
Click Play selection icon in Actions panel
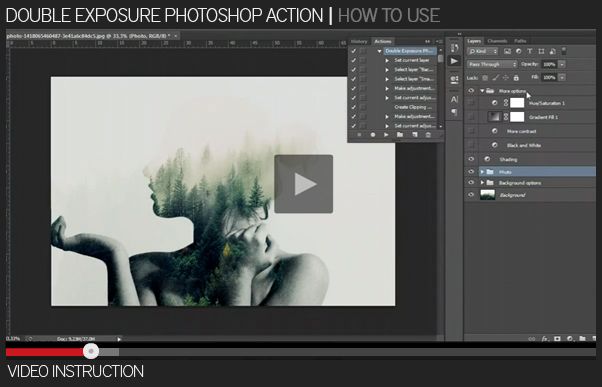point(386,135)
